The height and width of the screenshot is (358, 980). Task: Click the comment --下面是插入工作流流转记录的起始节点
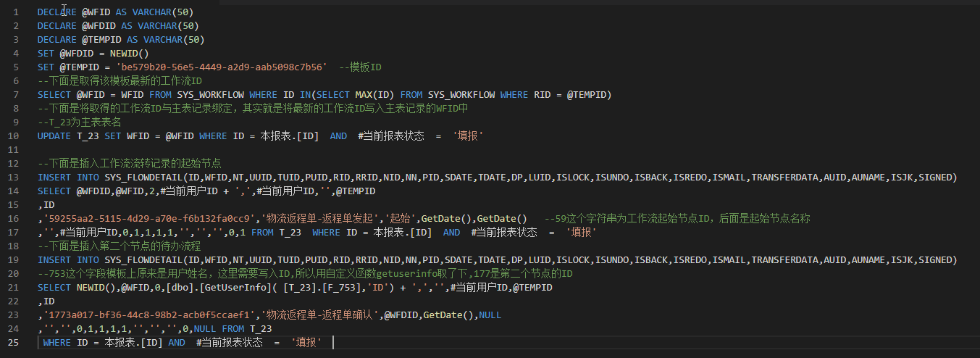(129, 164)
